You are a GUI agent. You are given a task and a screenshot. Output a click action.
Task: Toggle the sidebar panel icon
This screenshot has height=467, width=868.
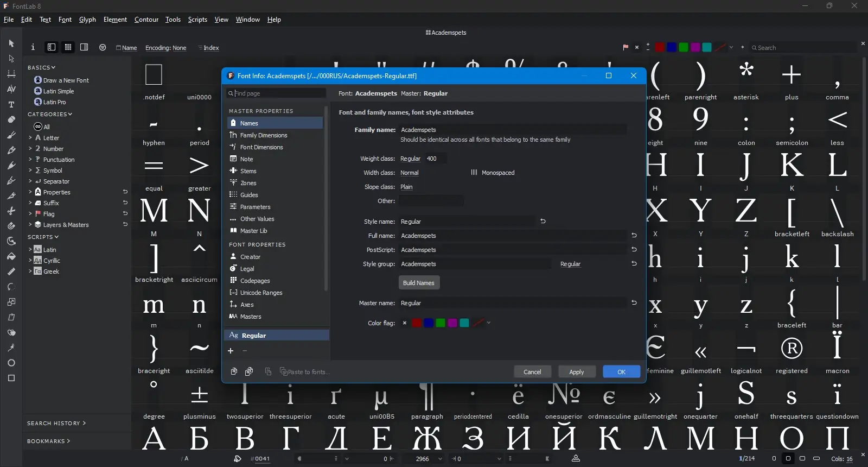pos(52,47)
